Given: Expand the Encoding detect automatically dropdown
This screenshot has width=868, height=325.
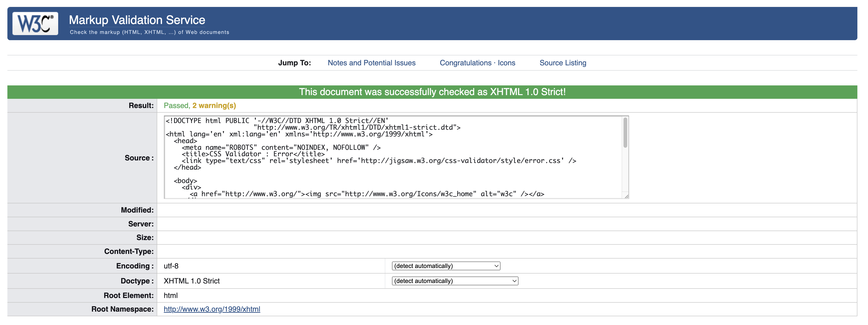Looking at the screenshot, I should (446, 266).
